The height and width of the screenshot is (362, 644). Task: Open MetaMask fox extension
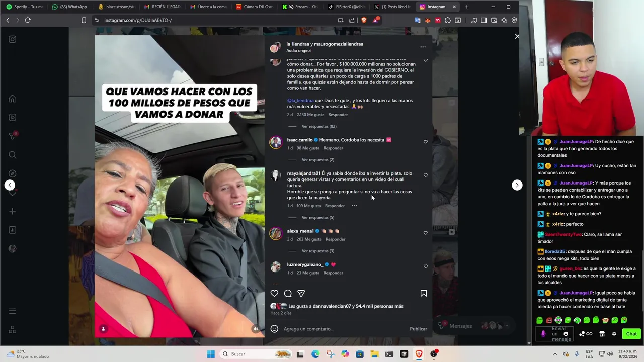[x=428, y=20]
